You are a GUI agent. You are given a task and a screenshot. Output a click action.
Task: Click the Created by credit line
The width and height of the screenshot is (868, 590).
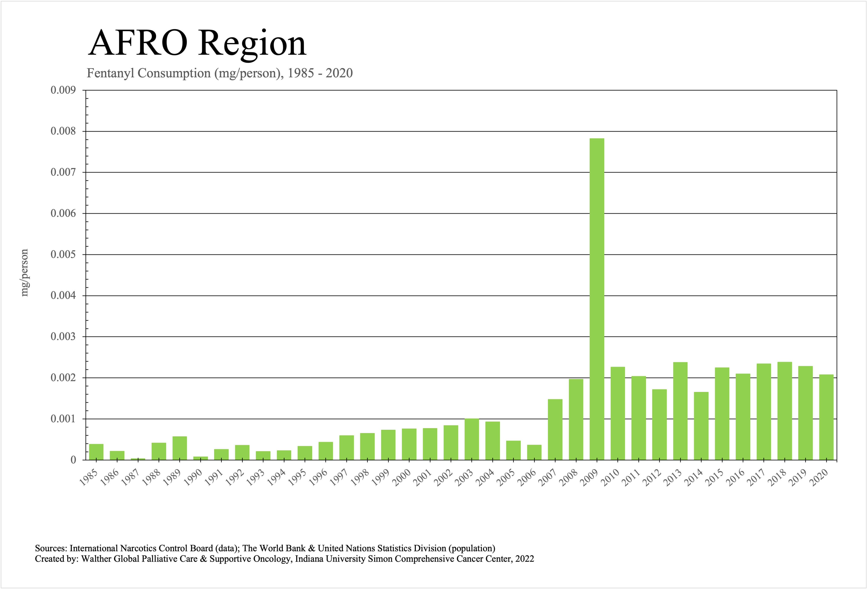tap(284, 559)
